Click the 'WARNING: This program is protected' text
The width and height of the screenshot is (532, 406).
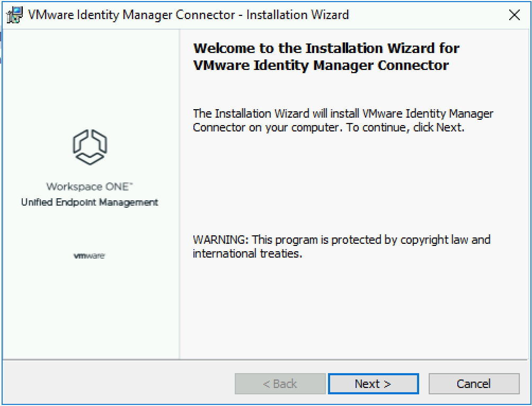342,246
